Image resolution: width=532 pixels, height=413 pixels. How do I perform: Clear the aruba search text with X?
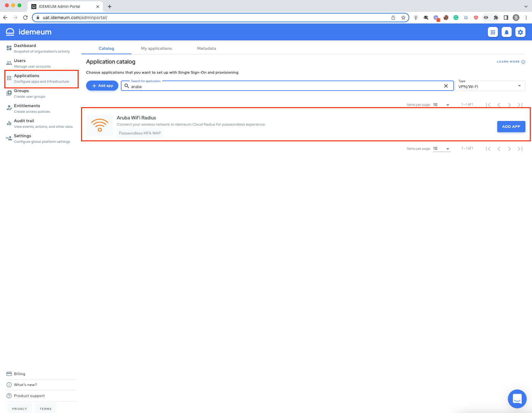446,86
